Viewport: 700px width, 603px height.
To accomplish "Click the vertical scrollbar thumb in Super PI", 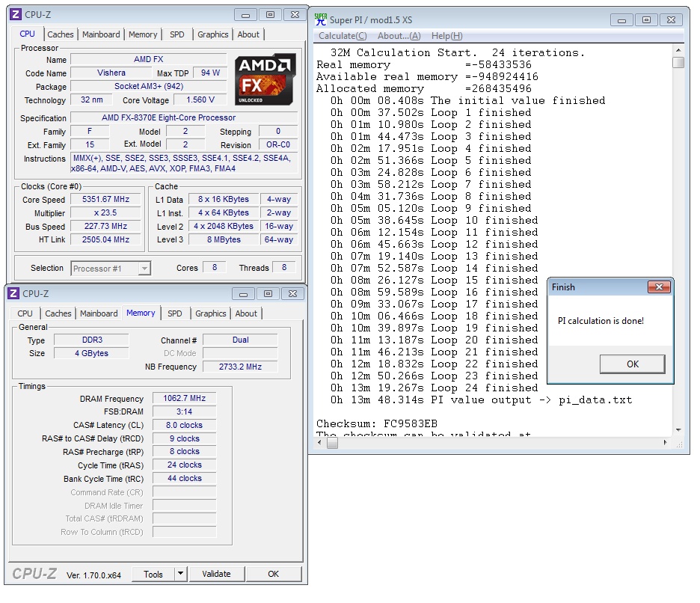I will pos(678,62).
